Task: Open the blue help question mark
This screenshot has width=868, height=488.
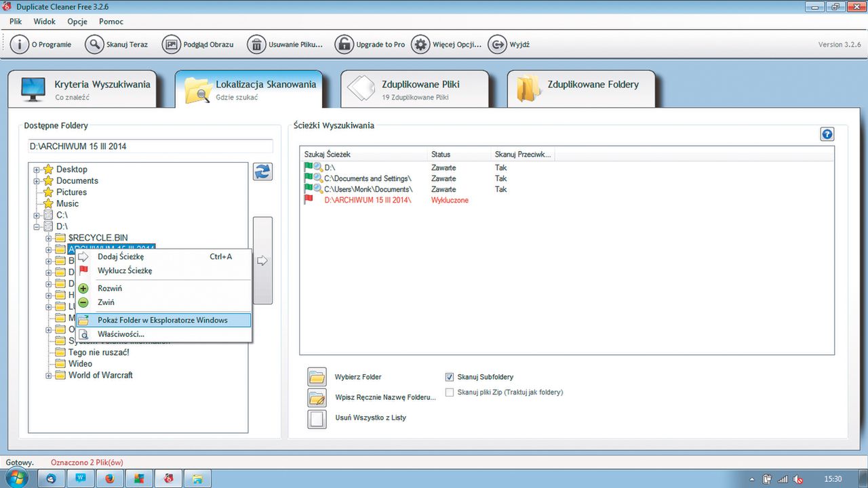Action: [827, 134]
